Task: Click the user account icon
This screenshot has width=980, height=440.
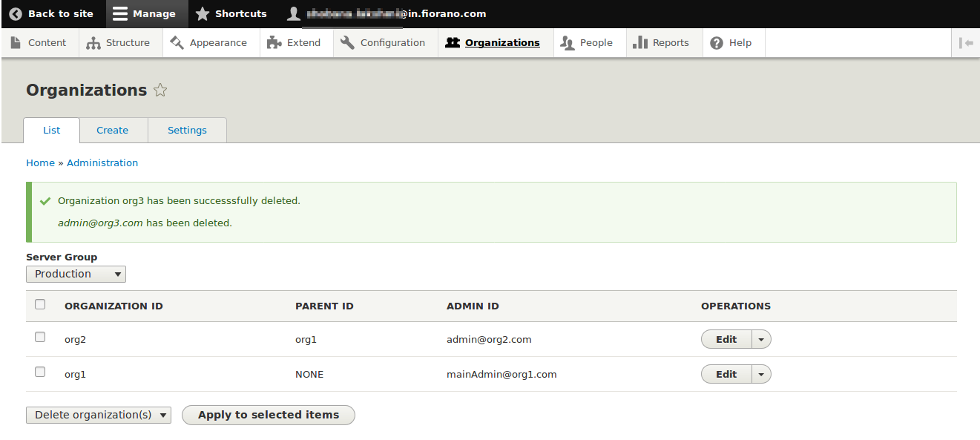Action: 295,14
